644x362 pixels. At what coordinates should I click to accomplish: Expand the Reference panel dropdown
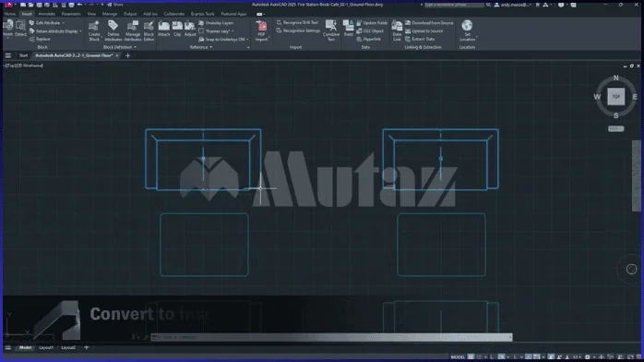coord(201,47)
